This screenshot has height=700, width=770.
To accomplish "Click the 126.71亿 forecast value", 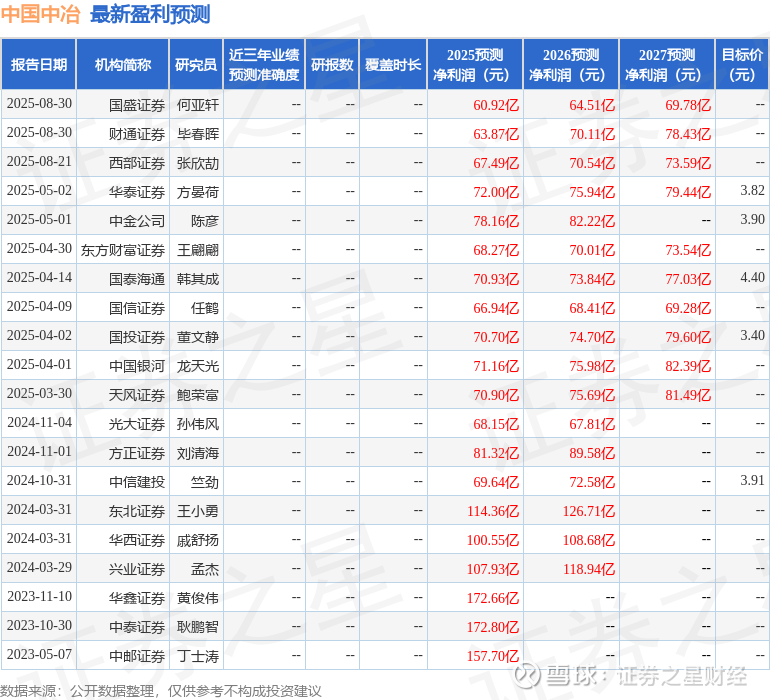I will [588, 511].
